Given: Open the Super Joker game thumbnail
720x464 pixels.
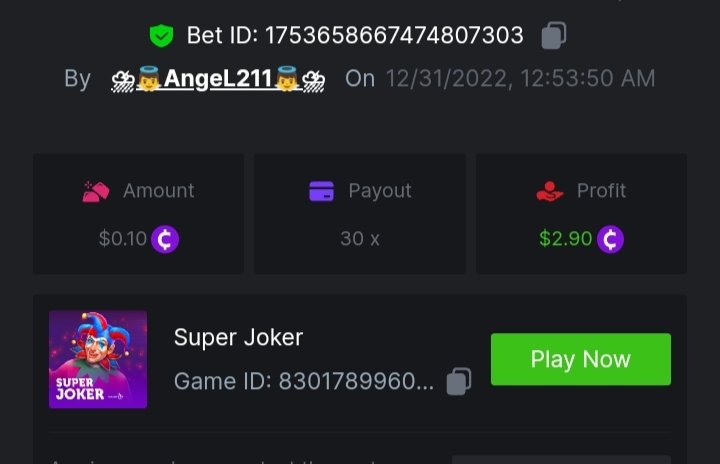Looking at the screenshot, I should 98,359.
